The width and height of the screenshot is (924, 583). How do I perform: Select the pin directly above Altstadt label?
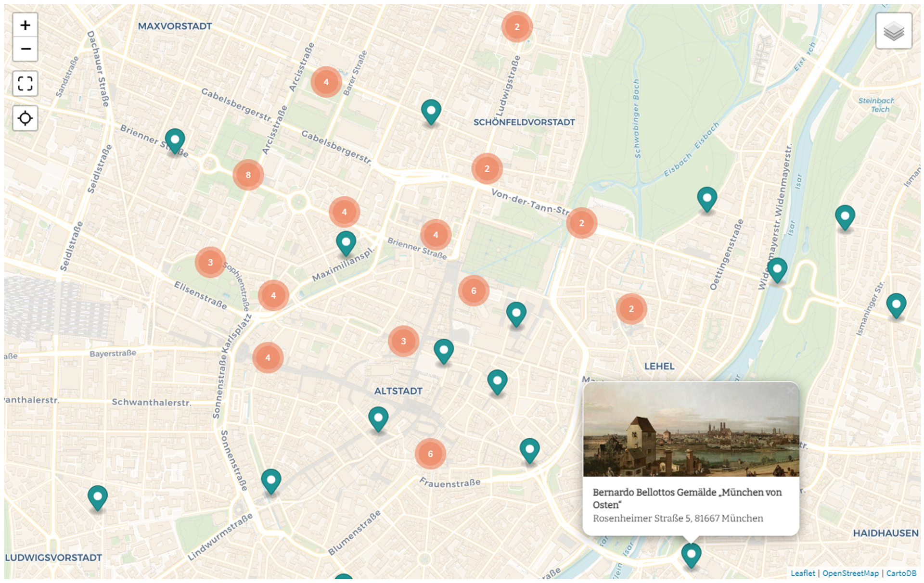point(444,352)
